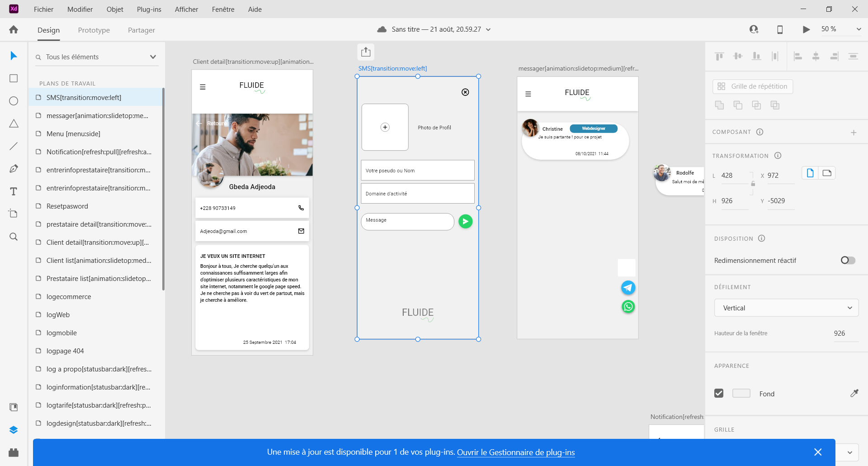Select the Polygon triangle tool

14,124
